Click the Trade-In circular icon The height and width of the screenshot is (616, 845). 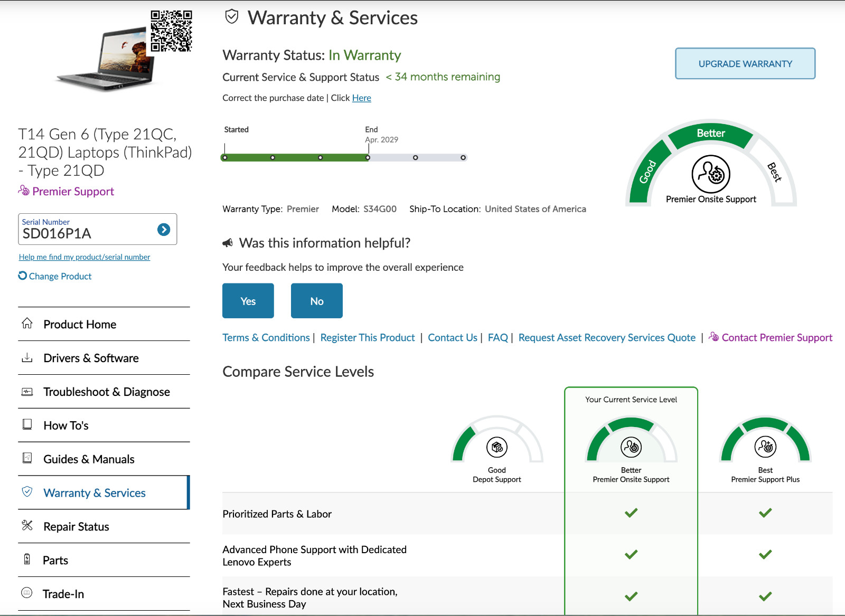click(26, 593)
